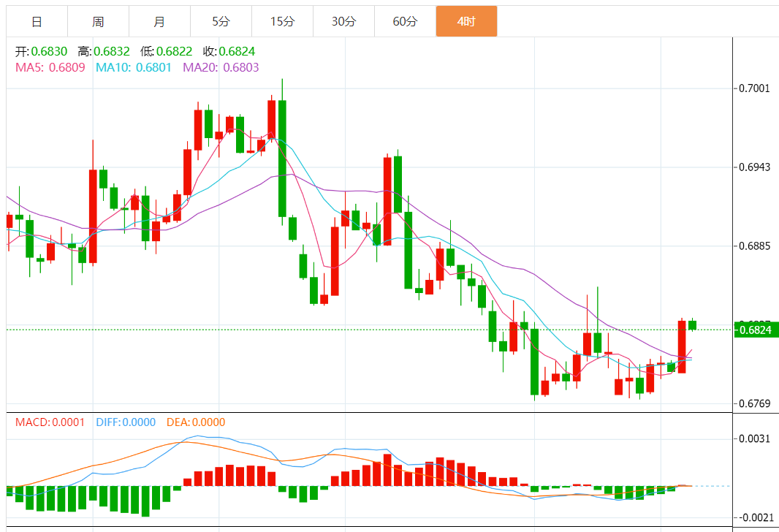Select the 60分 timeframe tab
The width and height of the screenshot is (779, 532).
405,21
